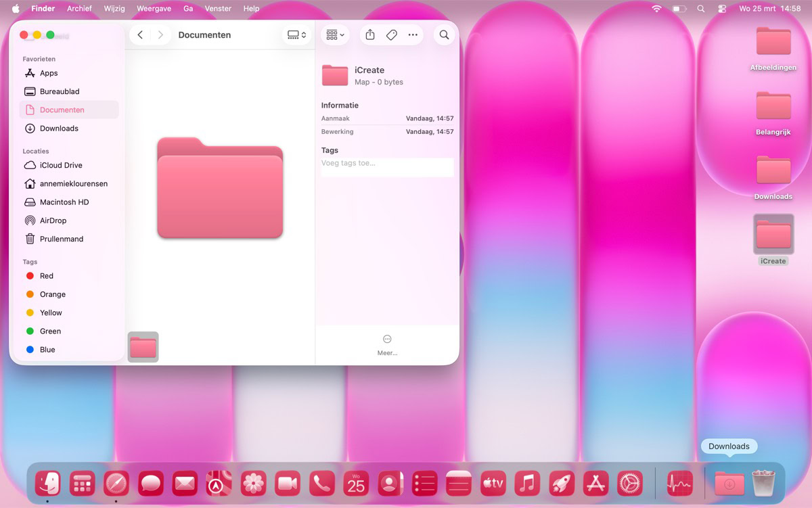
Task: Click the back navigation button
Action: coord(140,34)
